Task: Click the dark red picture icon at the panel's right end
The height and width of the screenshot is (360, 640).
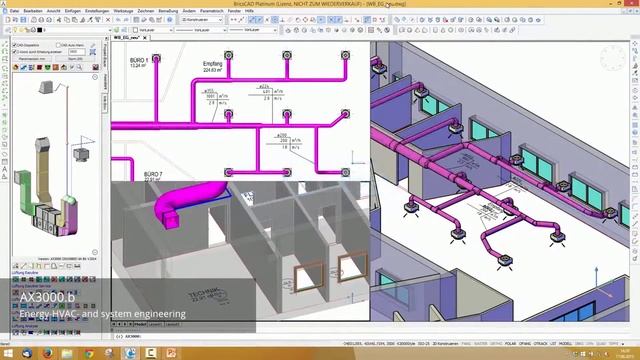Action: [96, 67]
